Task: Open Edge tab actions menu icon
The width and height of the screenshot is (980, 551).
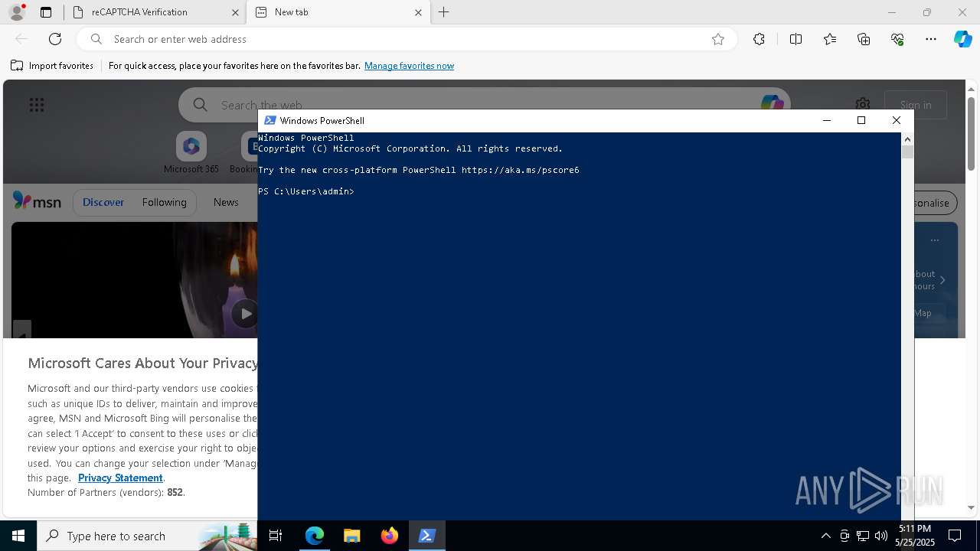Action: click(46, 12)
